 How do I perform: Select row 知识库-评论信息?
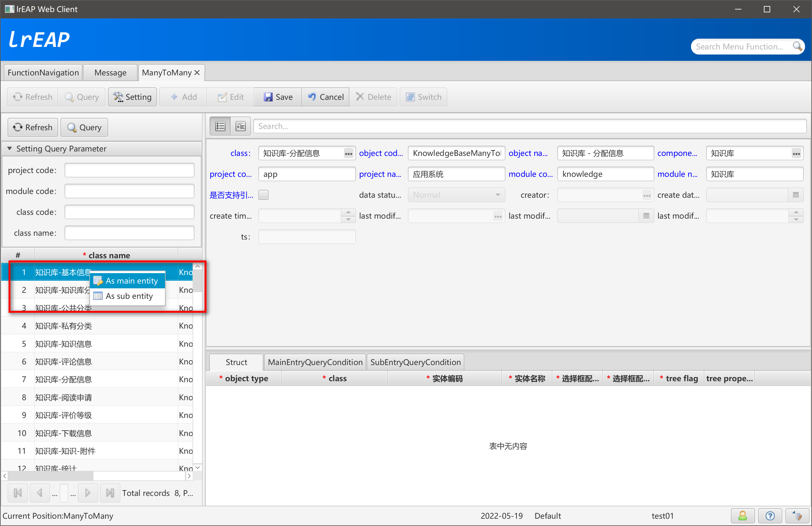(x=97, y=362)
